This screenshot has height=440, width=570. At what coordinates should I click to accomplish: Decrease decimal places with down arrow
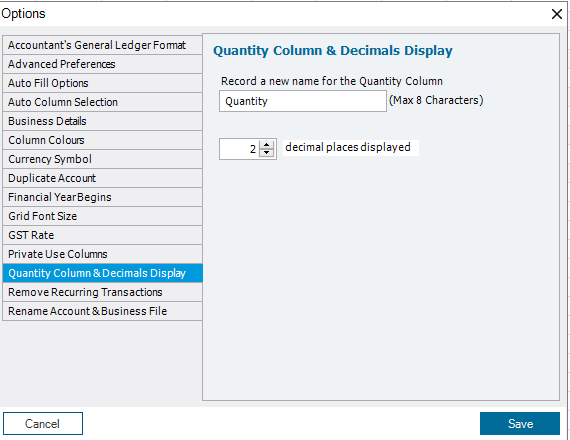(266, 153)
